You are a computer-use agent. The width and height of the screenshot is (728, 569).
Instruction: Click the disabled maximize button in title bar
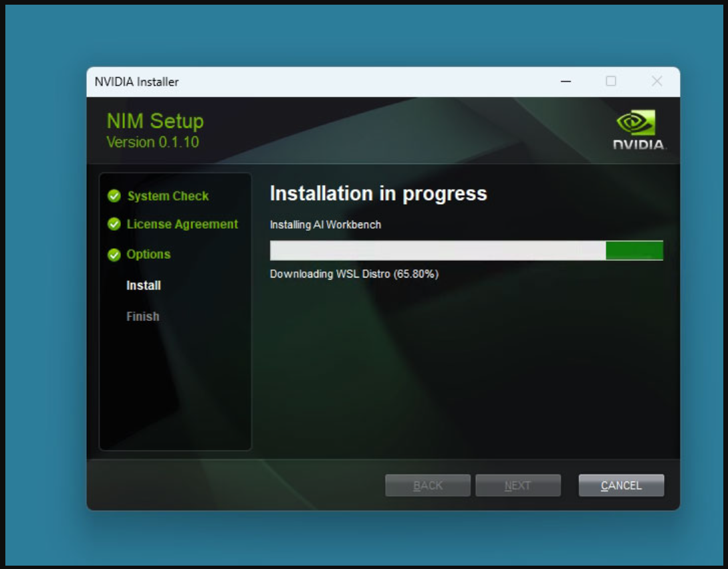point(611,82)
